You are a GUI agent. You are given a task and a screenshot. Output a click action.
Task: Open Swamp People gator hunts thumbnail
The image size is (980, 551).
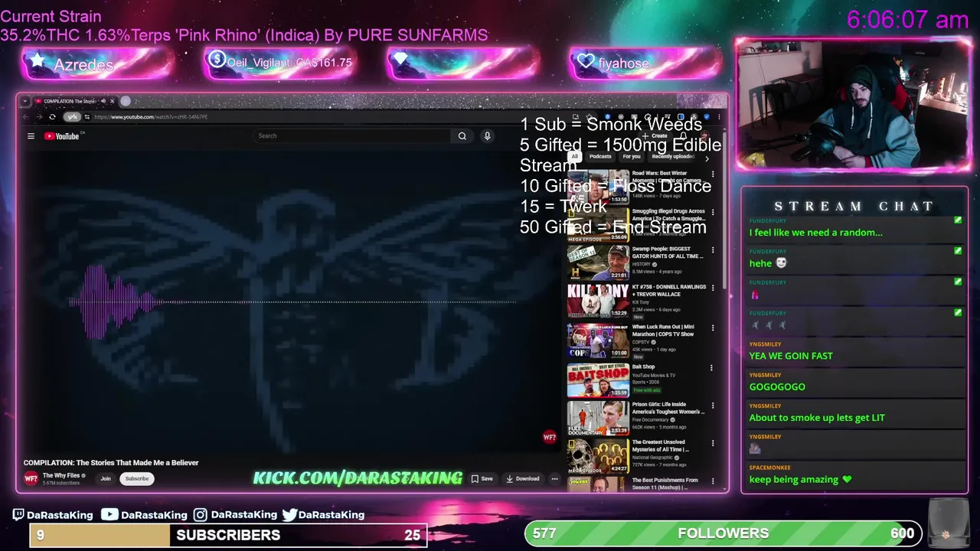598,262
